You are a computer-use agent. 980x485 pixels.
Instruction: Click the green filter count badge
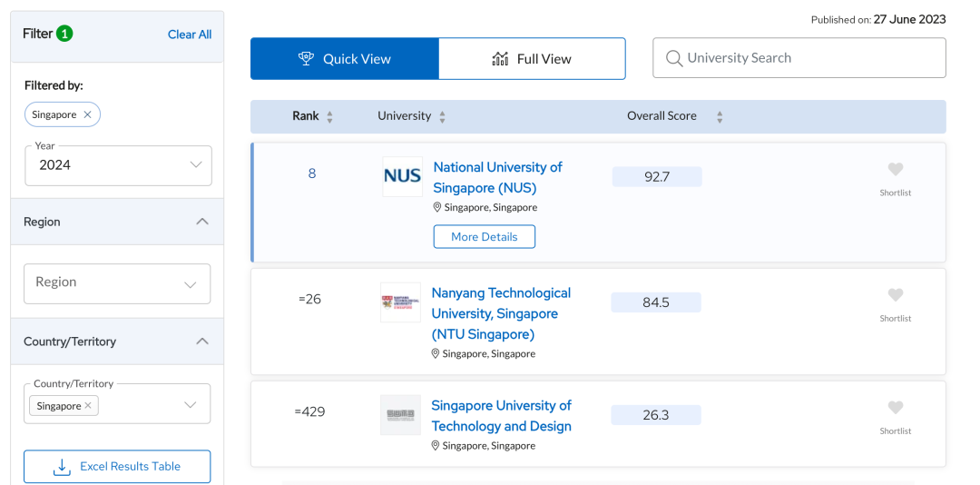click(x=64, y=34)
